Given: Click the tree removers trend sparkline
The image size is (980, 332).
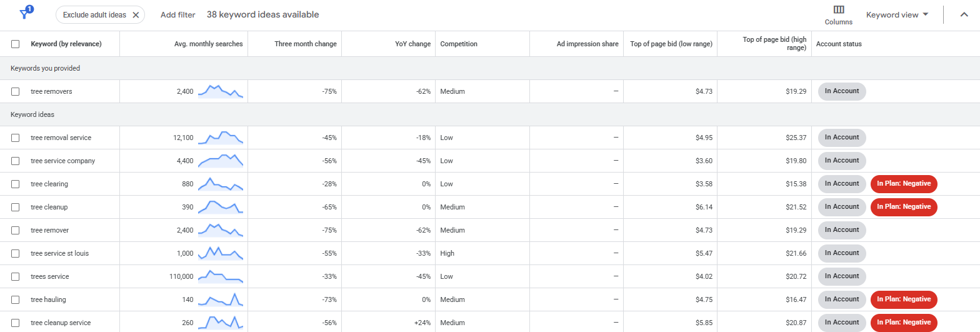Looking at the screenshot, I should coord(220,91).
